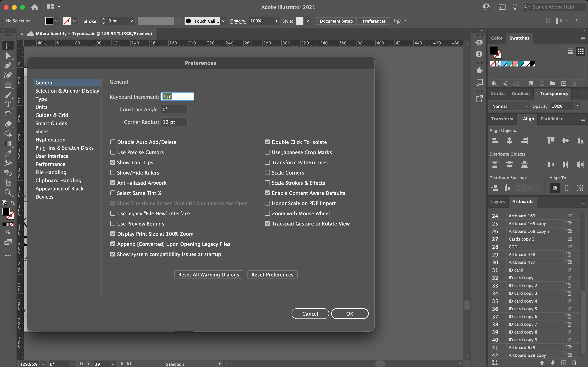Viewport: 588px width, 367px height.
Task: Select the Pen tool in toolbar
Action: click(8, 65)
